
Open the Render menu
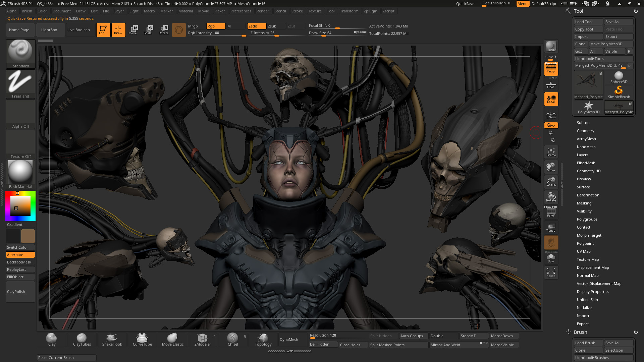click(263, 11)
